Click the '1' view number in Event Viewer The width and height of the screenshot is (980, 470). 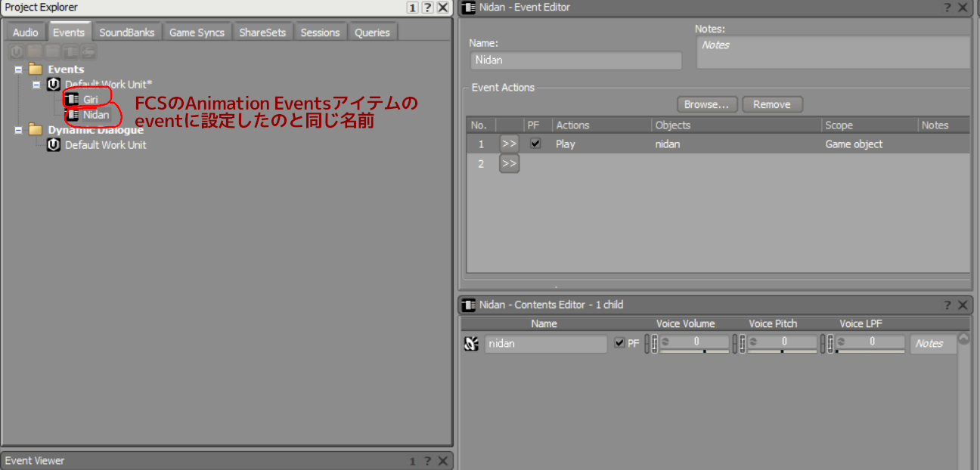(x=412, y=461)
